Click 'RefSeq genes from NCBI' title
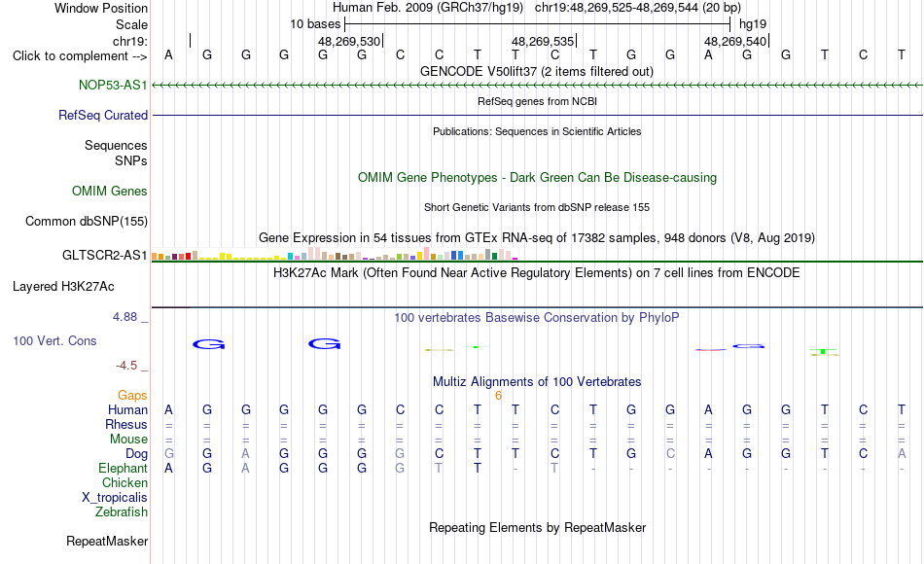The height and width of the screenshot is (564, 924). 537,101
